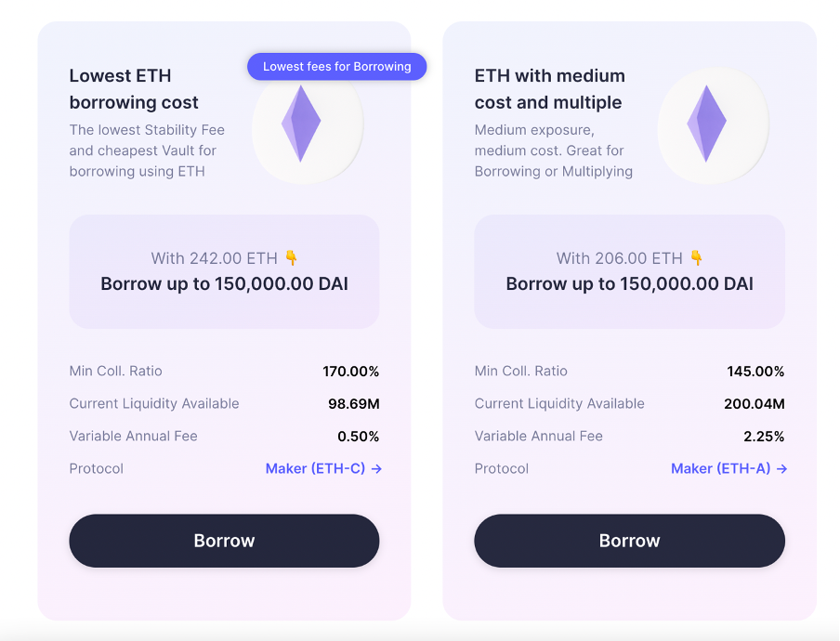The image size is (840, 641).
Task: Click the 'Lowest fees for Borrowing' badge
Action: (x=337, y=66)
